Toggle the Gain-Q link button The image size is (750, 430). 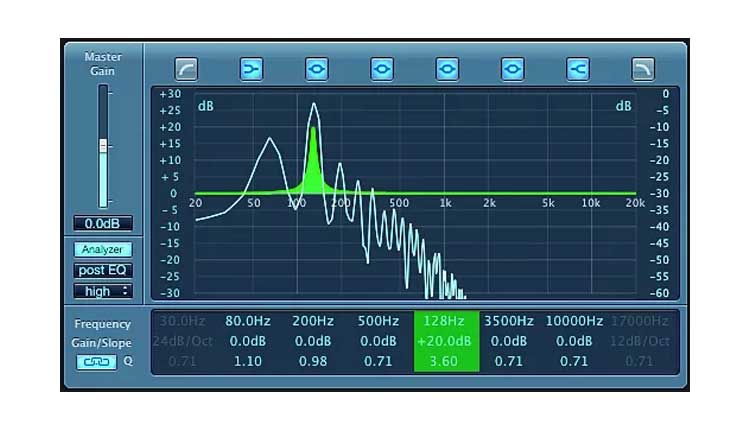96,361
